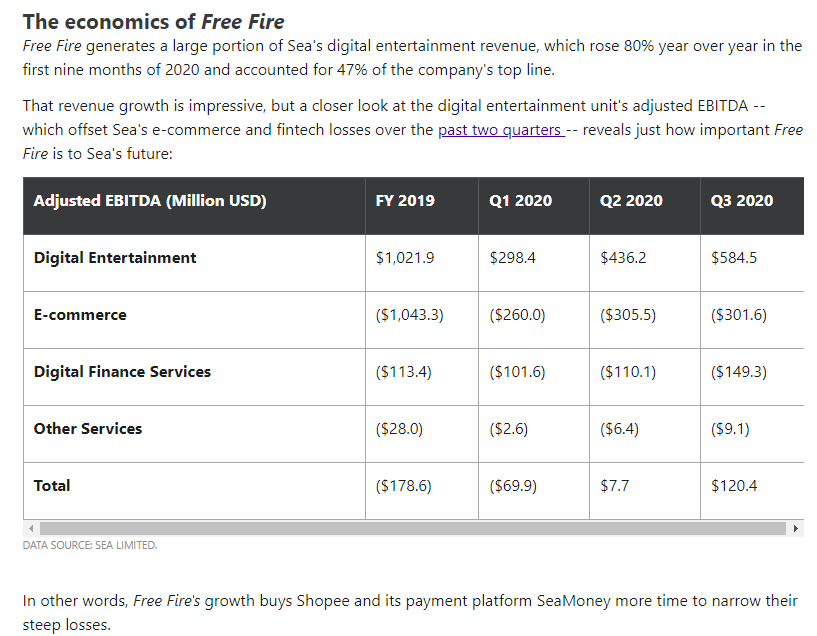Click the Total row label
The height and width of the screenshot is (636, 817).
click(x=52, y=485)
